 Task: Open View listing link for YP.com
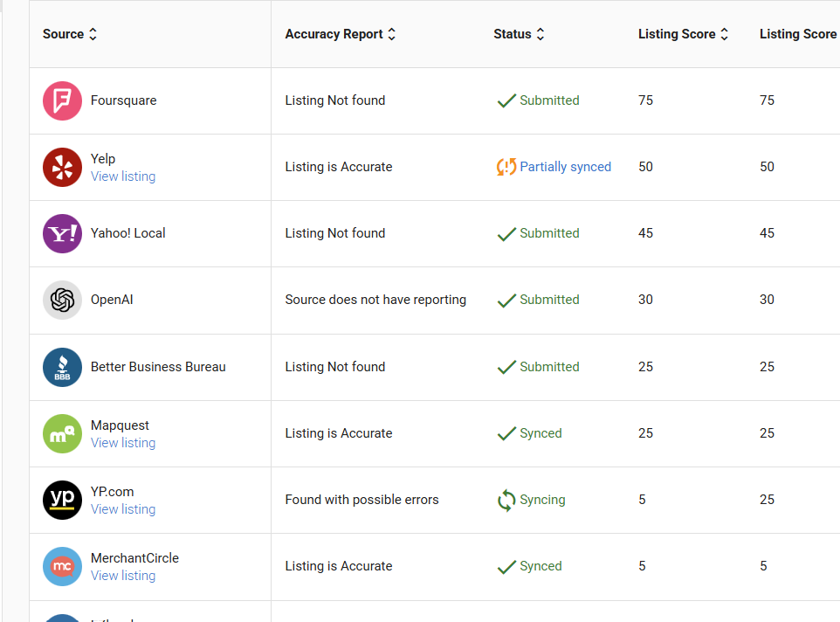click(123, 509)
